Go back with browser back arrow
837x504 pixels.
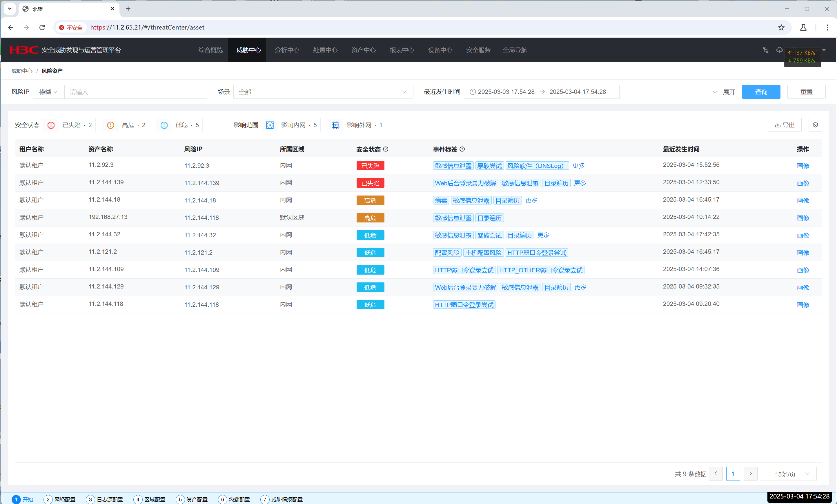(x=11, y=28)
